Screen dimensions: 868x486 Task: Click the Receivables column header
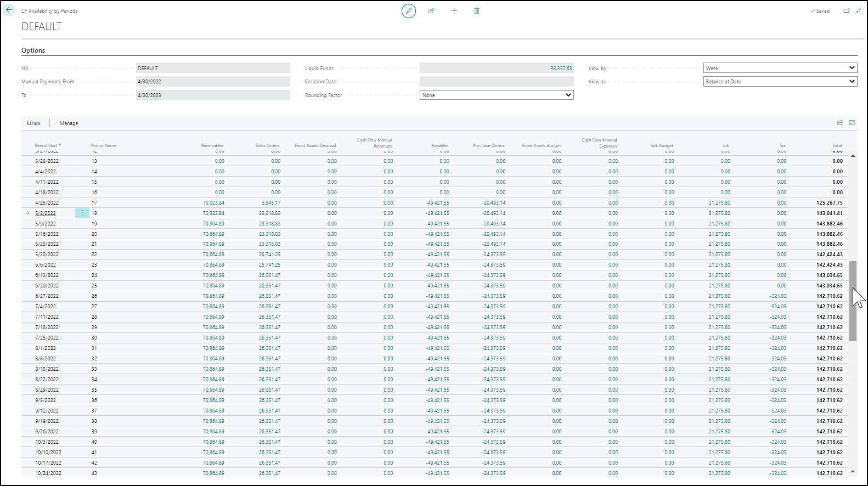212,145
